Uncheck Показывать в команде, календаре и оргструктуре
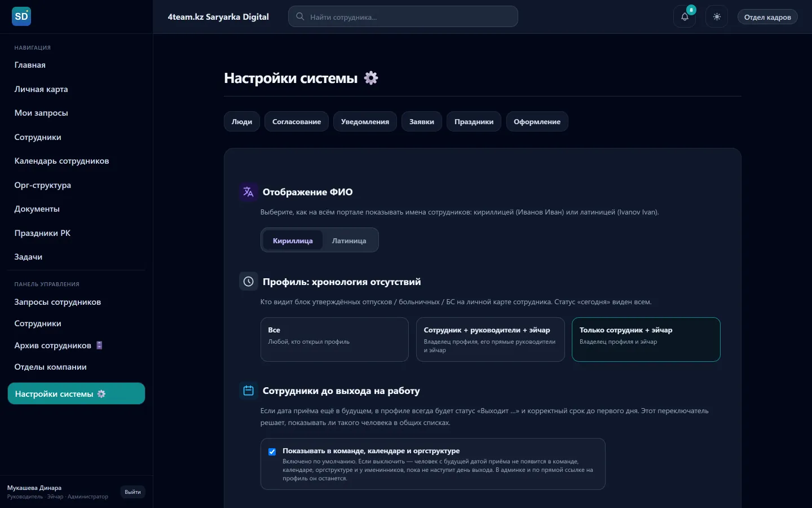812x508 pixels. click(x=272, y=452)
